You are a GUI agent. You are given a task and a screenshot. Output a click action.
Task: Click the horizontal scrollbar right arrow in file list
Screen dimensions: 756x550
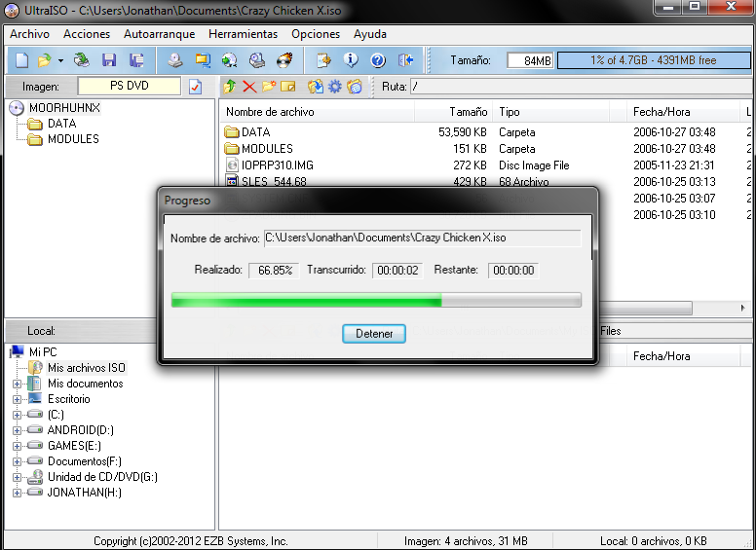(743, 308)
